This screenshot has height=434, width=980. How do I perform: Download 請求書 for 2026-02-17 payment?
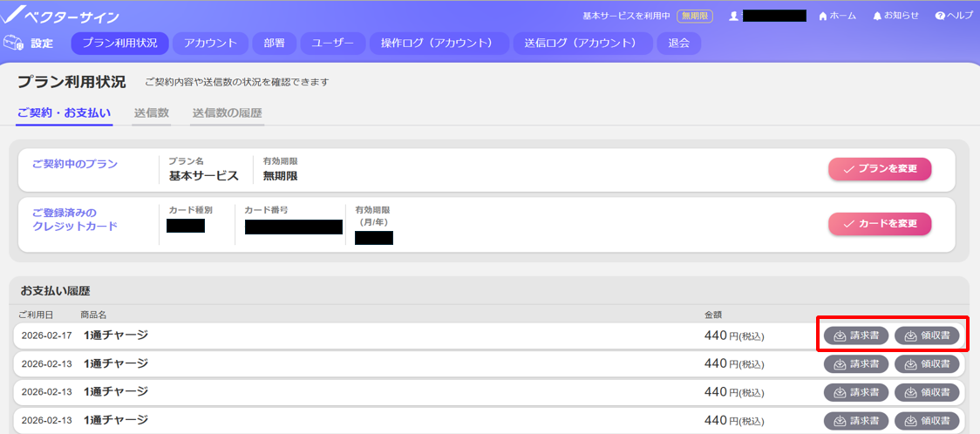click(856, 336)
